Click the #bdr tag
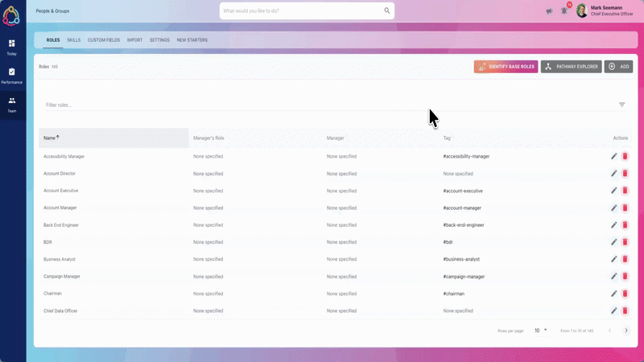644x362 pixels. click(448, 242)
